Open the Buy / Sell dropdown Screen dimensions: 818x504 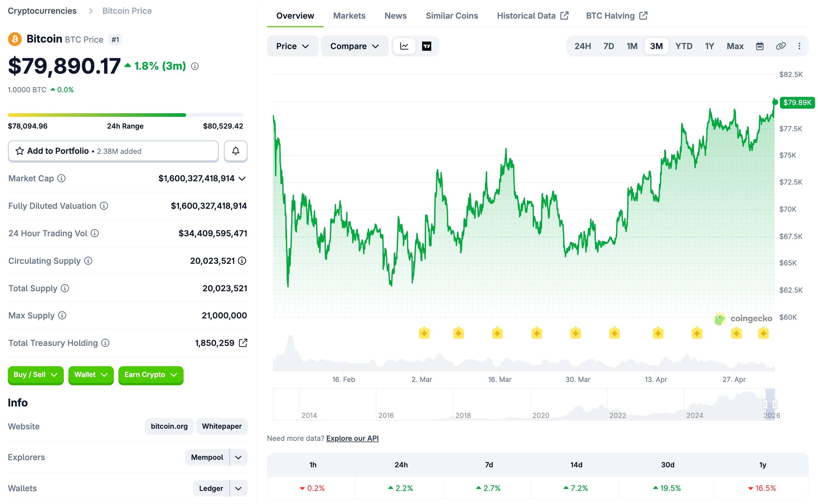point(36,375)
